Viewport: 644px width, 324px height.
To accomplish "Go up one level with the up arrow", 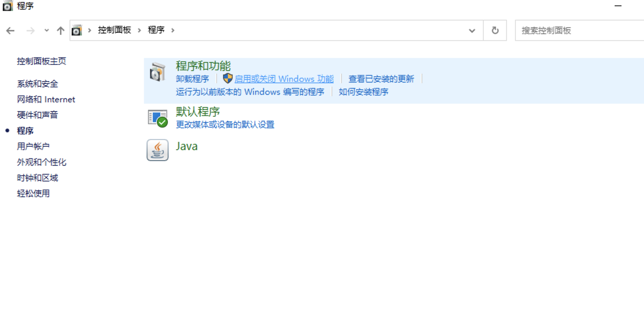I will (x=61, y=31).
